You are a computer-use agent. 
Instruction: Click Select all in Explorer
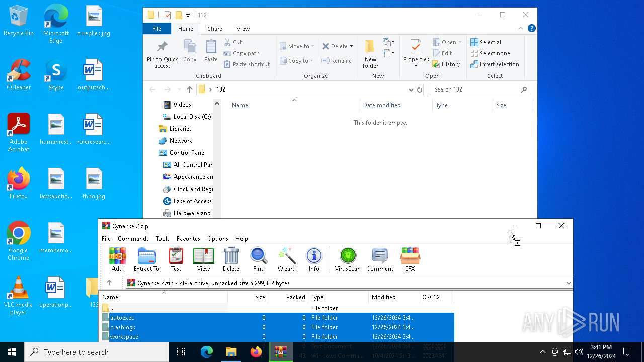point(487,42)
